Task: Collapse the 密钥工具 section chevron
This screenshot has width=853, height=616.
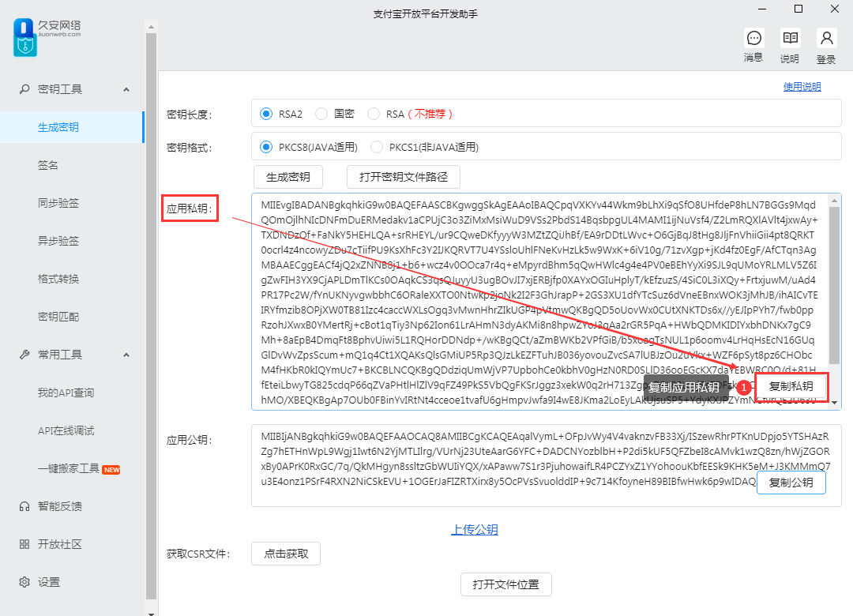Action: (126, 89)
